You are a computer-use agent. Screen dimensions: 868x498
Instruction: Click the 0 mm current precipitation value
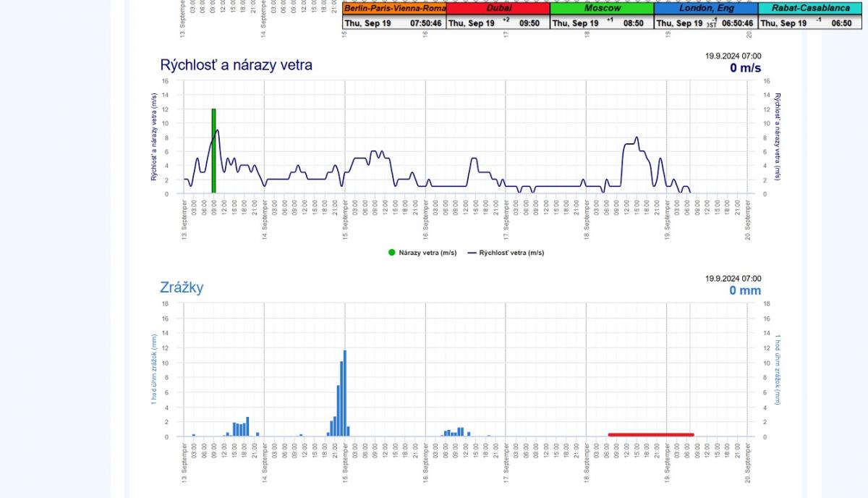tap(745, 290)
